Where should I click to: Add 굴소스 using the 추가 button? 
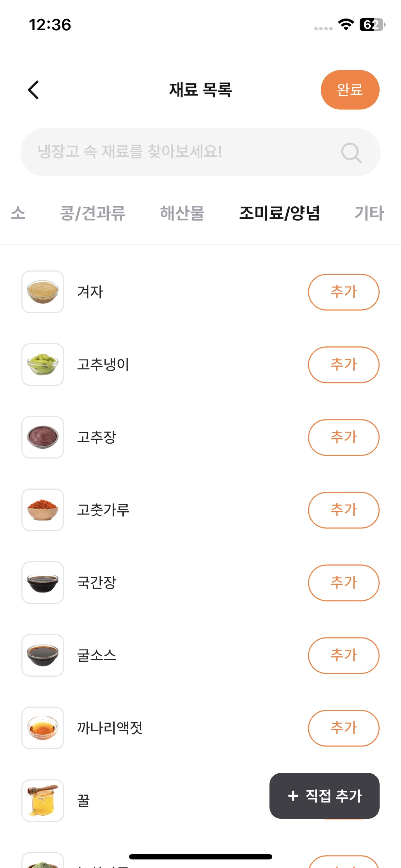click(344, 655)
